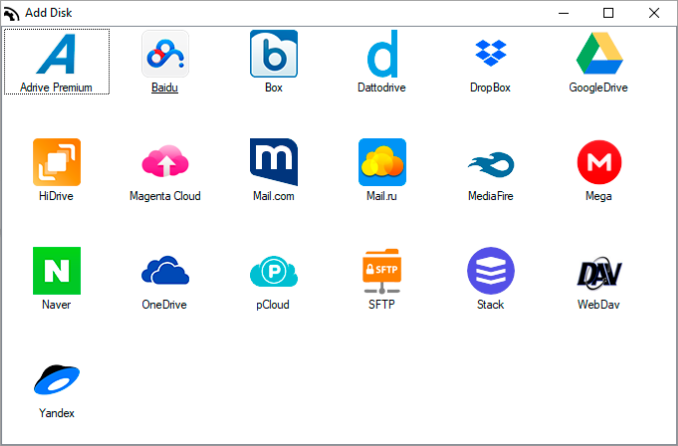Choose the GoogleDrive icon
This screenshot has width=678, height=446.
pos(599,54)
